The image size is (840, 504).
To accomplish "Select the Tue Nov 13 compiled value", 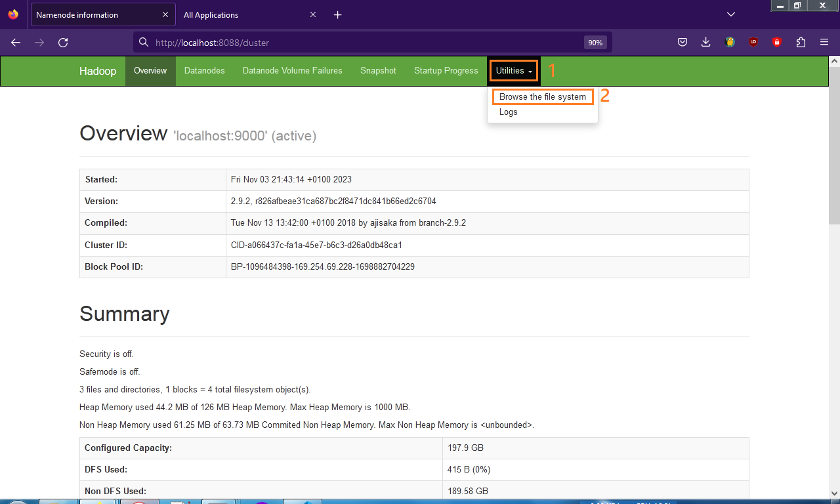I will coord(348,223).
